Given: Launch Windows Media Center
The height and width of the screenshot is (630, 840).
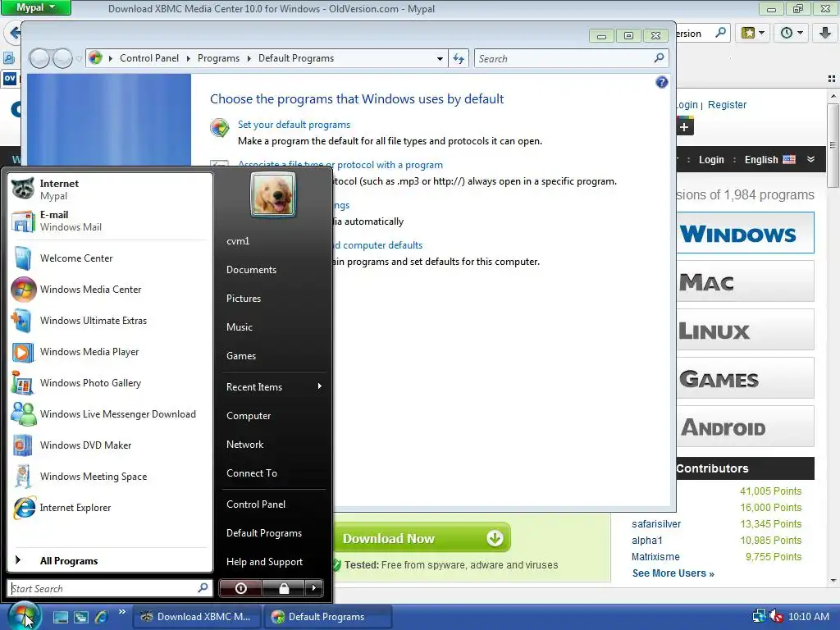Looking at the screenshot, I should coord(110,290).
